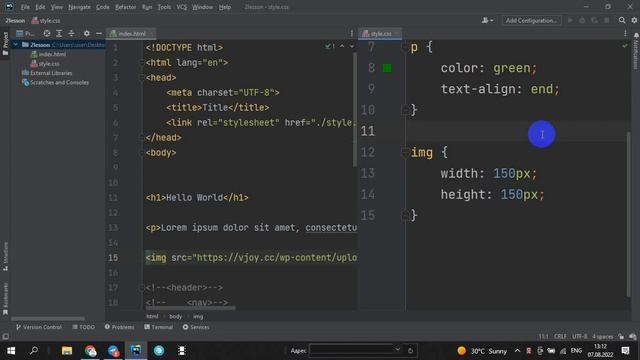Click the img breadcrumb below the editor
This screenshot has width=640, height=360.
[198, 316]
